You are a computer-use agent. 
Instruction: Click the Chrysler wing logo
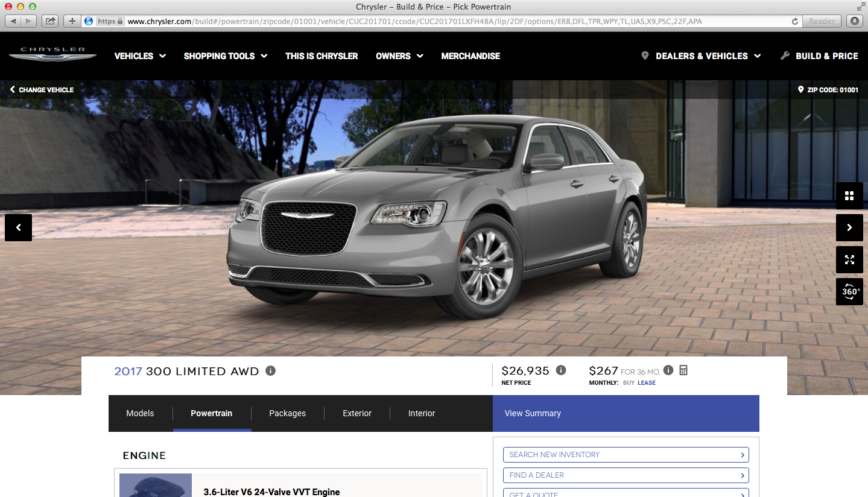point(52,54)
